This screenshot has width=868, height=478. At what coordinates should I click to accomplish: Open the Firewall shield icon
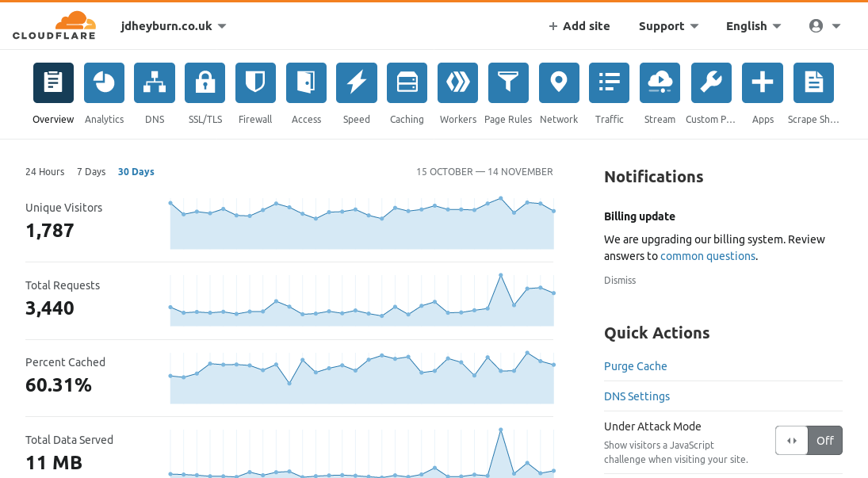255,83
